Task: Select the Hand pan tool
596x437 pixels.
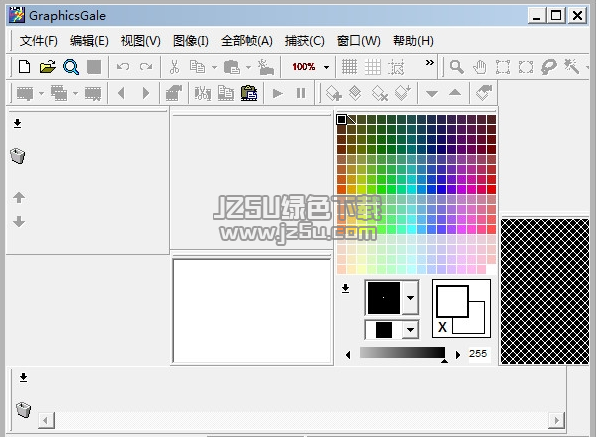Action: pyautogui.click(x=480, y=67)
